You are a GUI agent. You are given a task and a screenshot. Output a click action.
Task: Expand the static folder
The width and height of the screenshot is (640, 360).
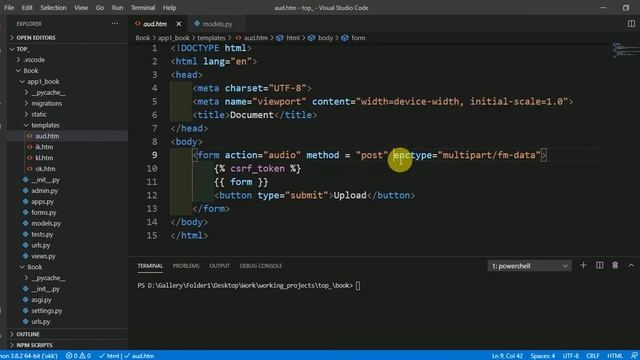pos(67,114)
